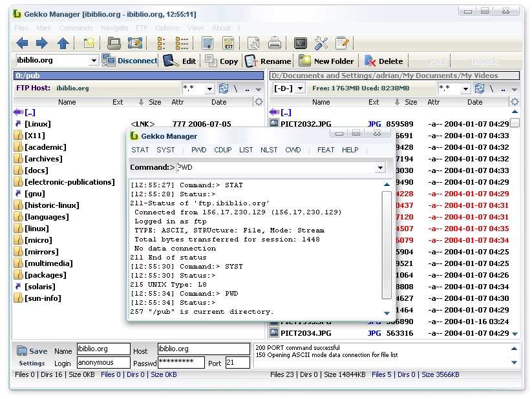The height and width of the screenshot is (399, 532).
Task: Click the starred folder favorites icon
Action: (x=89, y=43)
